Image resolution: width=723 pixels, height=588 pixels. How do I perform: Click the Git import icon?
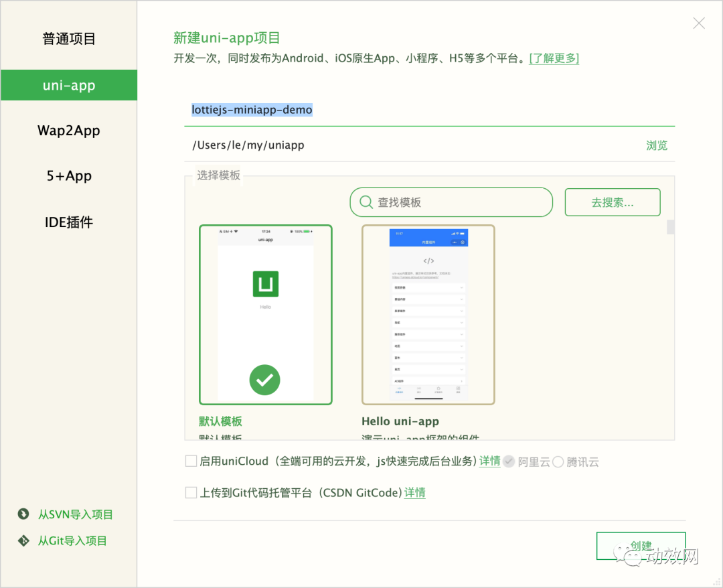23,540
